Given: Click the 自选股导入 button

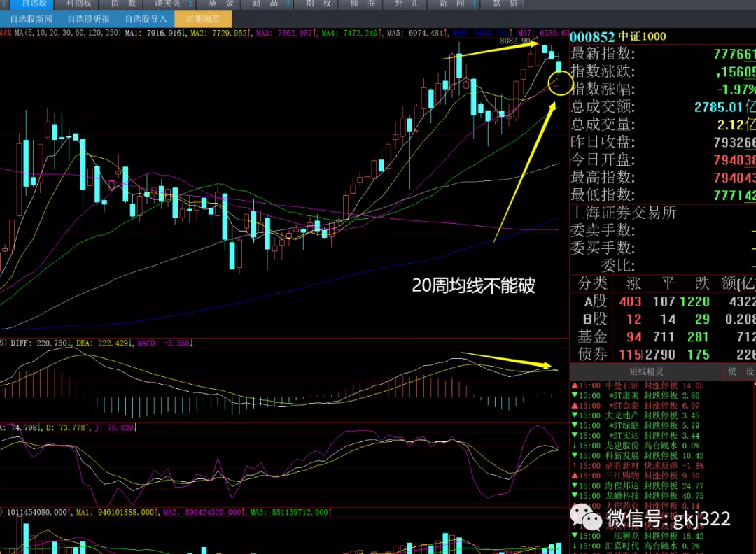Looking at the screenshot, I should (x=146, y=19).
